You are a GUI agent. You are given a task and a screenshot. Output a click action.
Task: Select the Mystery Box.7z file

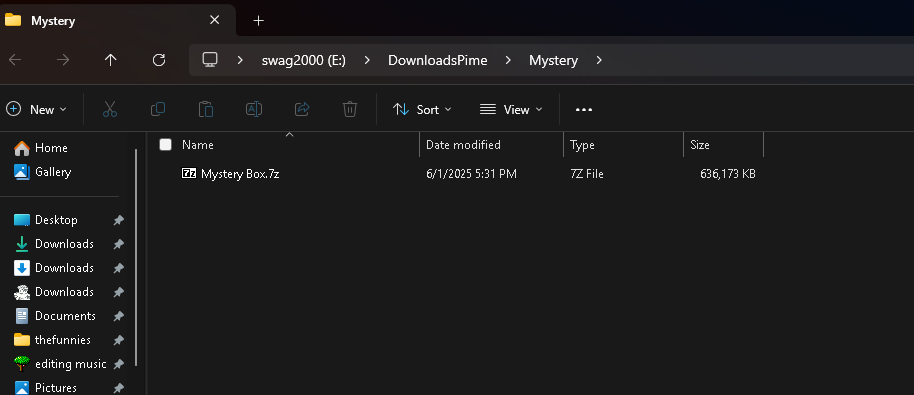(240, 174)
